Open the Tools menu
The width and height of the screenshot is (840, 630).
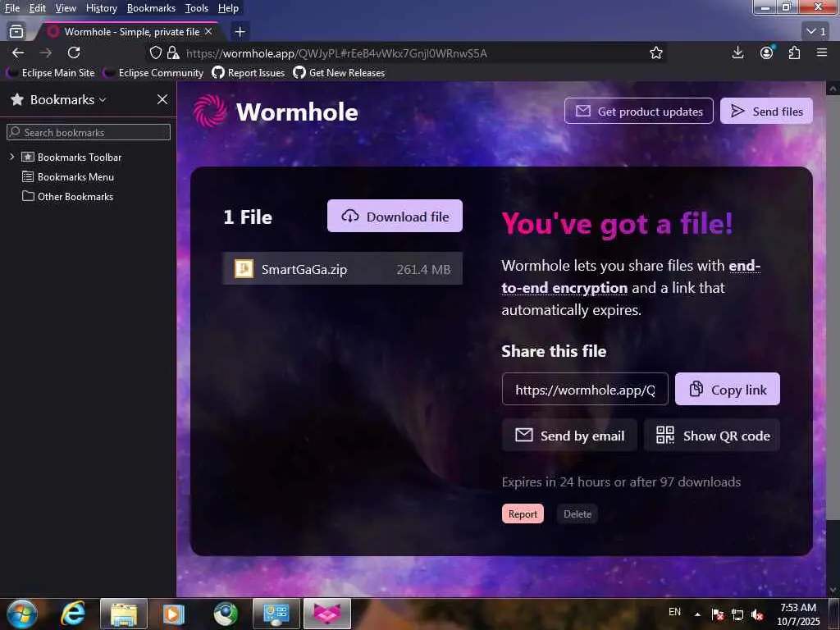pos(197,8)
